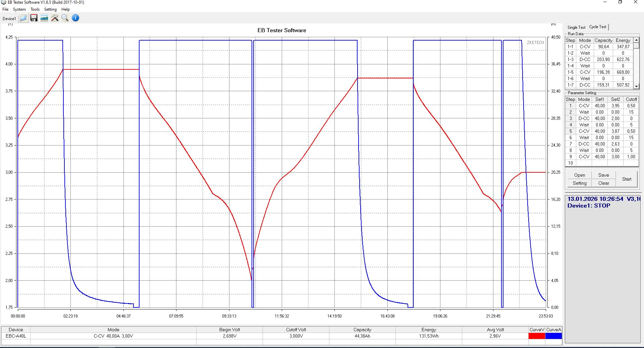Click the blue CurveA color swatch

(553, 336)
